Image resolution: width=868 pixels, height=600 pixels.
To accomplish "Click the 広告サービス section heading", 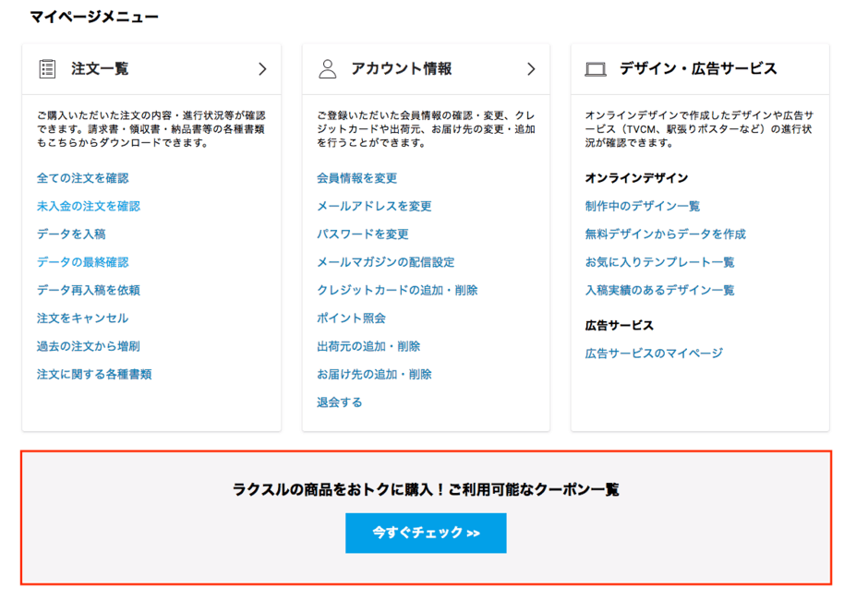I will coord(620,326).
